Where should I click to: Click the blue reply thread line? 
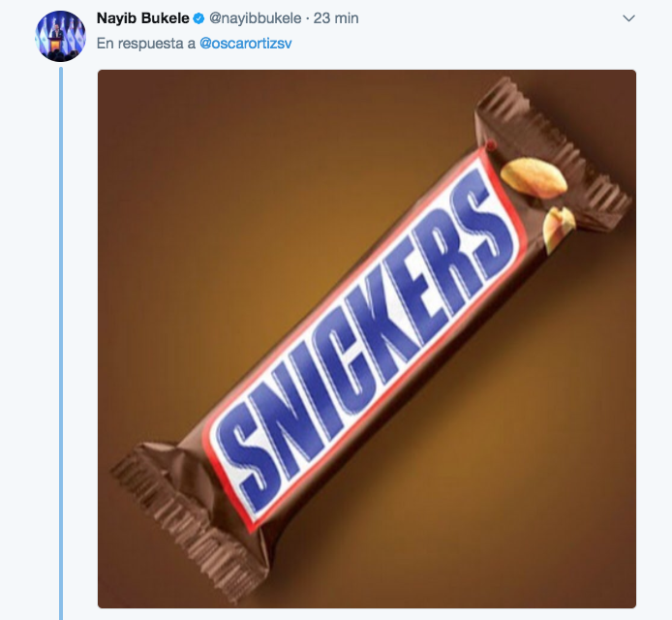pos(61,343)
